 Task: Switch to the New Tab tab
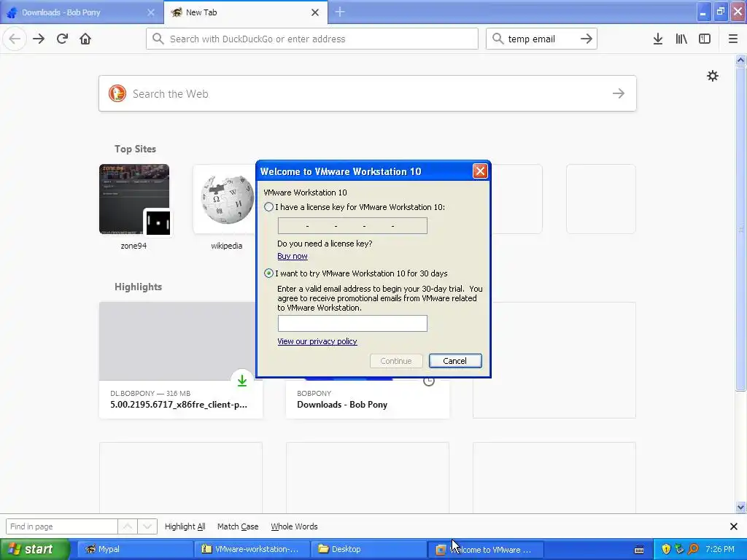coord(246,12)
